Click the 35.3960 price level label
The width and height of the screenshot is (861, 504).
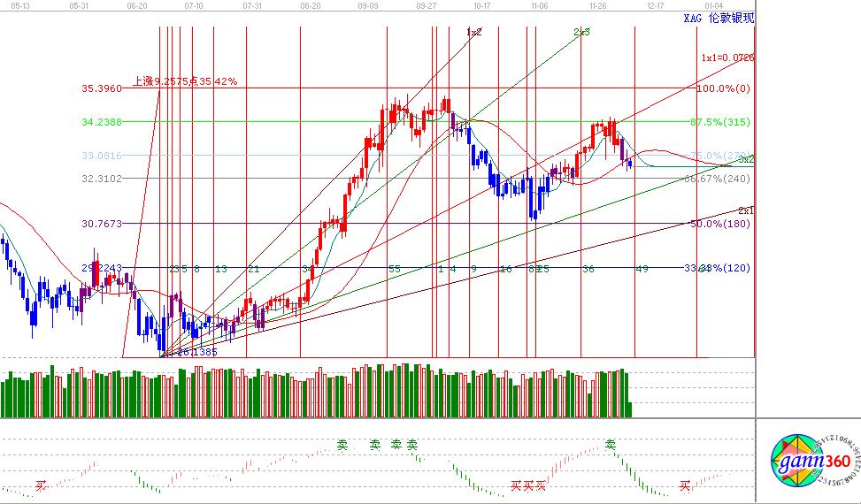tap(101, 88)
